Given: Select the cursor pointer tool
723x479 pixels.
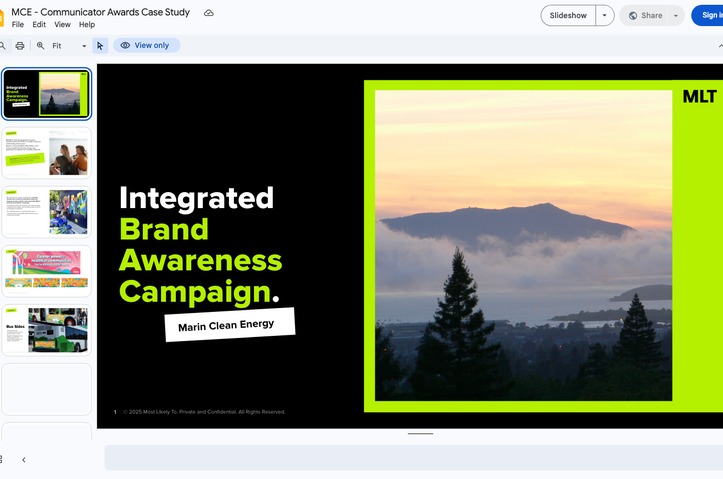Looking at the screenshot, I should [x=100, y=46].
